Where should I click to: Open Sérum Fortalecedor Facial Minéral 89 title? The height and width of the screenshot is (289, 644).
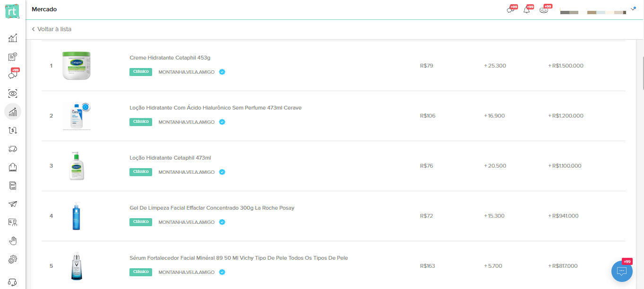pos(239,258)
